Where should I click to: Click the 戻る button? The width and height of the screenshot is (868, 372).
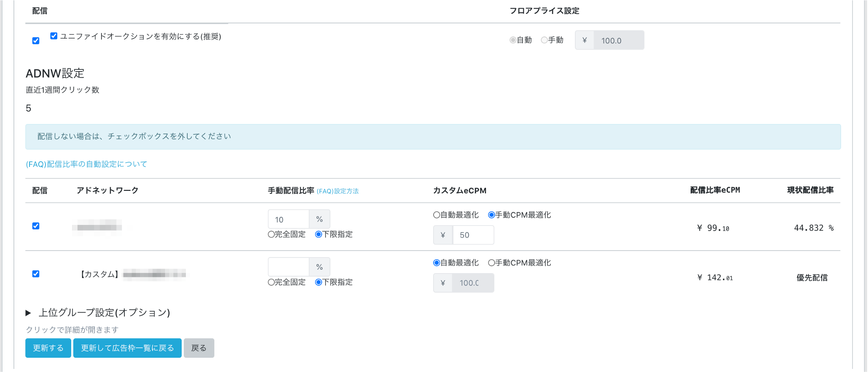(199, 348)
